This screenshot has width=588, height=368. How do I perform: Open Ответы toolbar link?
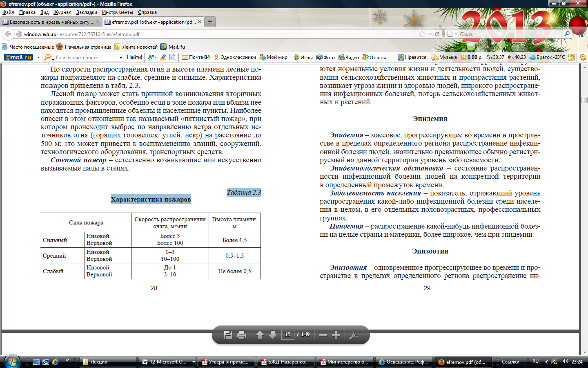(x=374, y=57)
